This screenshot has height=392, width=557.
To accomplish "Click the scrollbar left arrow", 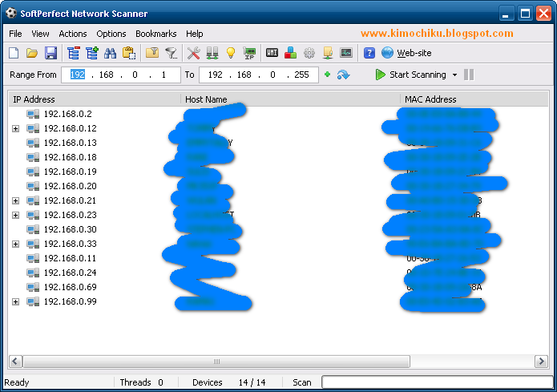I will pyautogui.click(x=15, y=362).
